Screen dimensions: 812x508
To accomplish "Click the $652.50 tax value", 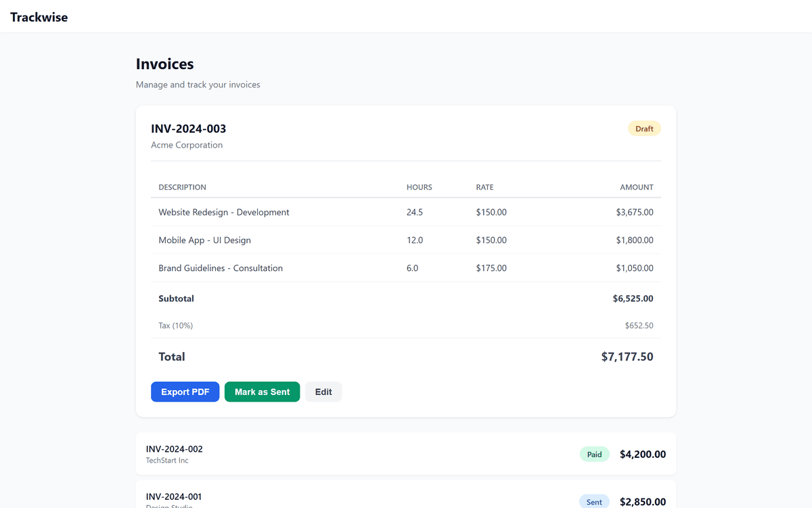I will point(639,325).
